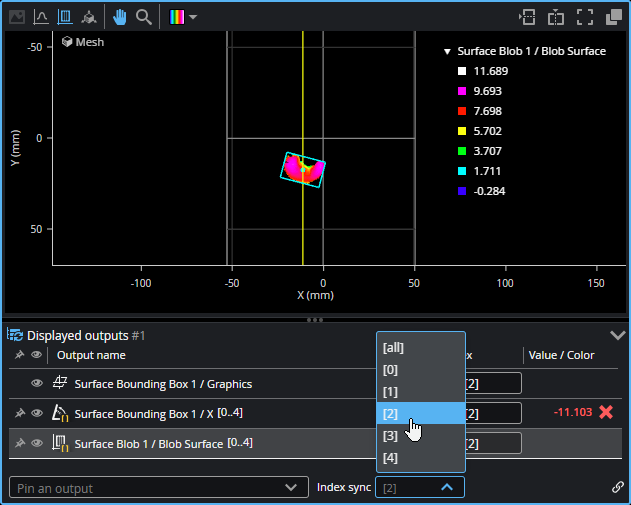Switch to the profile view icon
The width and height of the screenshot is (631, 505).
coord(41,17)
